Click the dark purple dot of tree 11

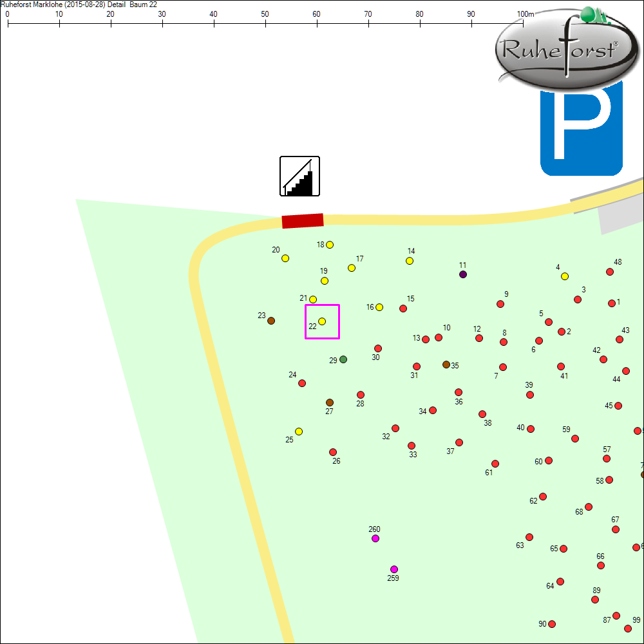[463, 274]
